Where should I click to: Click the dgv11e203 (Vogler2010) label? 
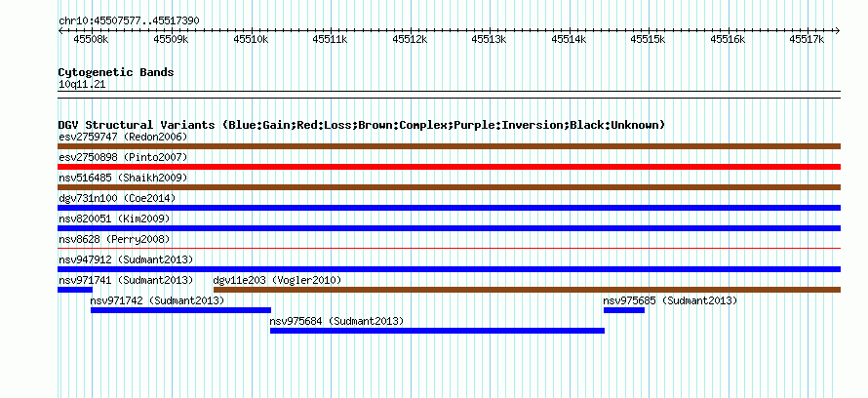pos(277,280)
